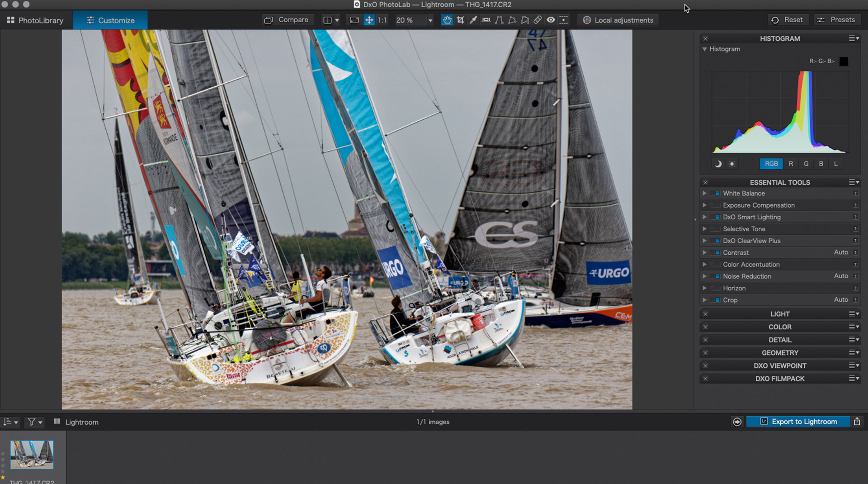Select the Hand pan tool
The height and width of the screenshot is (484, 868).
point(447,20)
